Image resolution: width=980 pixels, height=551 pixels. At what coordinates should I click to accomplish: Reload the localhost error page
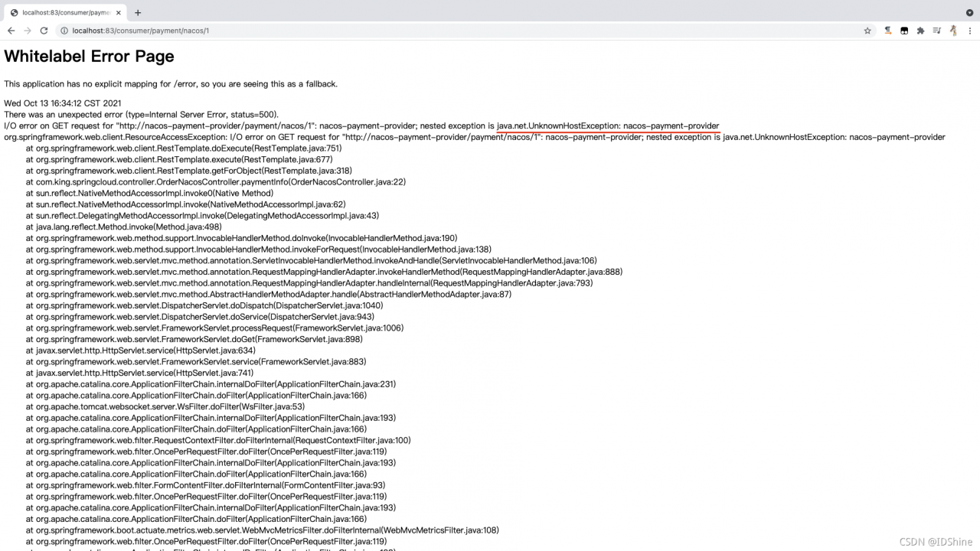44,31
